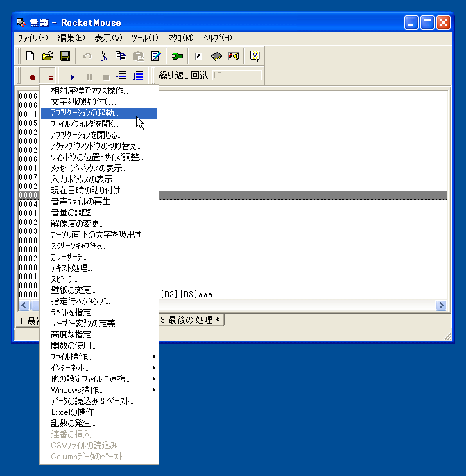The image size is (466, 476).
Task: Select 関数の使用 menu entry
Action: 99,346
